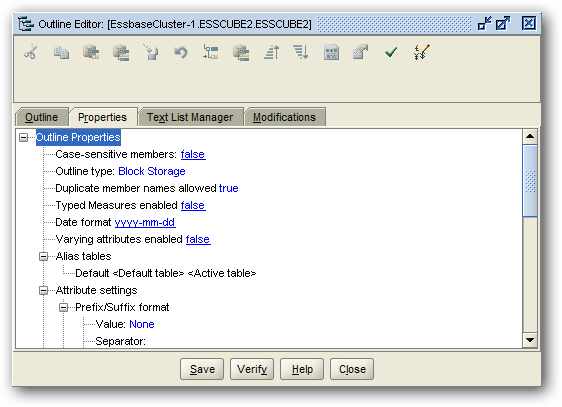Select the Default <Default table> <Active table> row
The height and width of the screenshot is (407, 562).
166,273
